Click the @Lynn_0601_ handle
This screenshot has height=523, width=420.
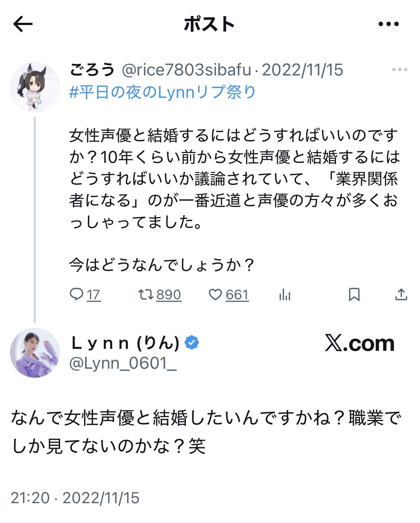pos(123,363)
